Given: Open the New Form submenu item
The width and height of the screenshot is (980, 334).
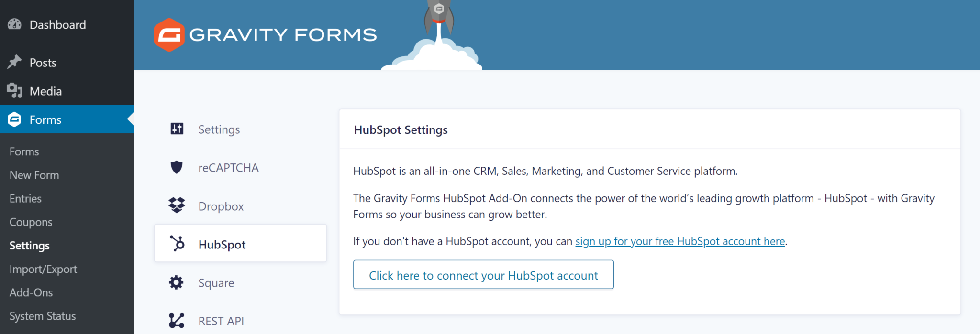Looking at the screenshot, I should (x=34, y=175).
